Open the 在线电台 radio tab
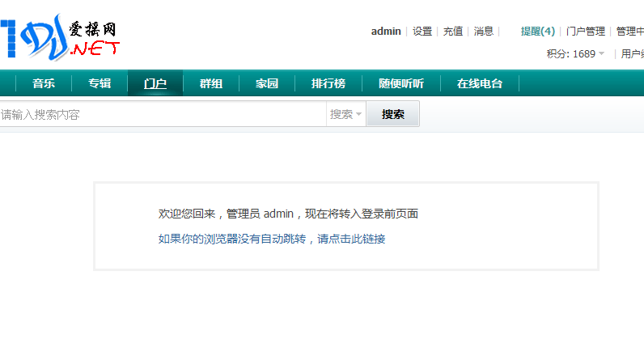This screenshot has width=644, height=339. coord(480,83)
